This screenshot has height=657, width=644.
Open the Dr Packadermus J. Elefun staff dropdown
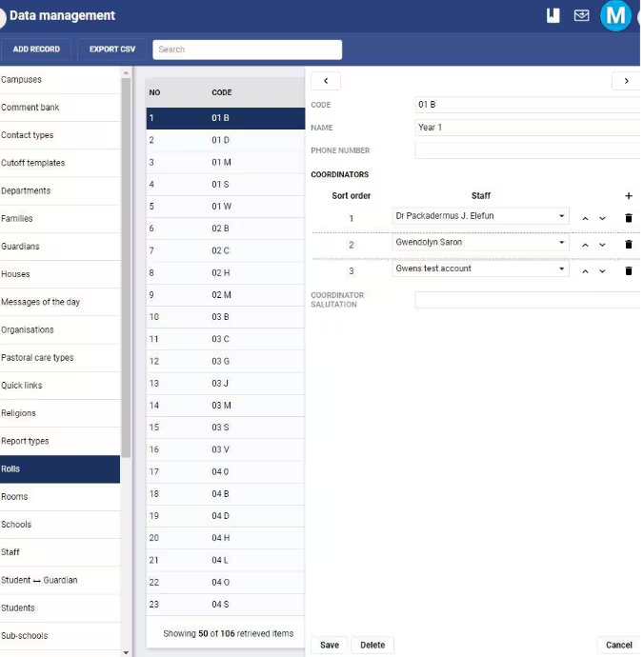click(x=480, y=216)
